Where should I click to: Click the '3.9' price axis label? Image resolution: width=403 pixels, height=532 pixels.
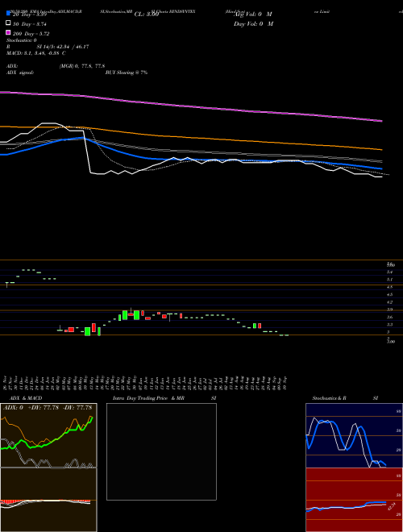tap(390, 310)
